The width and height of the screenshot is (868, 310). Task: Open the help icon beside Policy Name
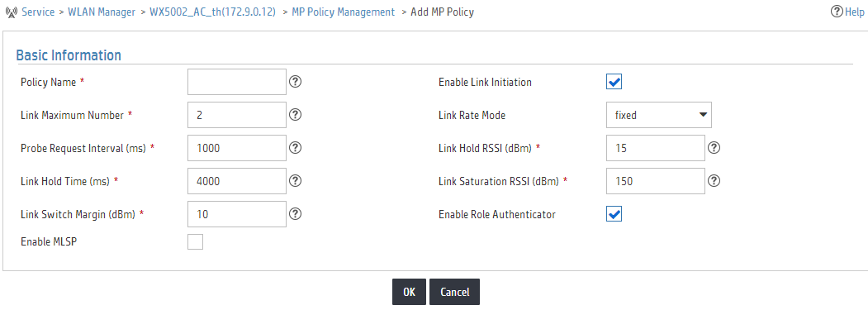(x=296, y=82)
